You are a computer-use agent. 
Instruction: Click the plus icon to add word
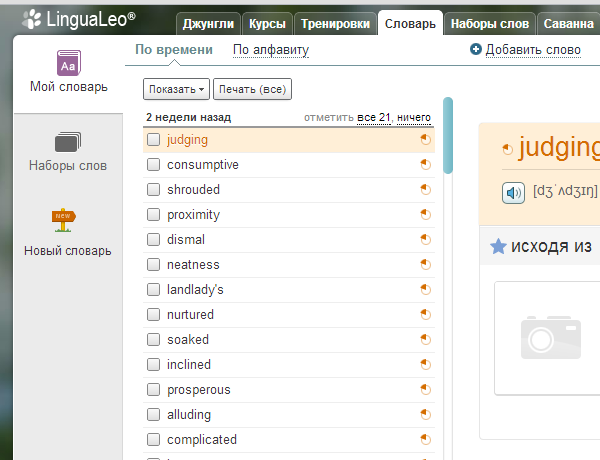[x=475, y=50]
